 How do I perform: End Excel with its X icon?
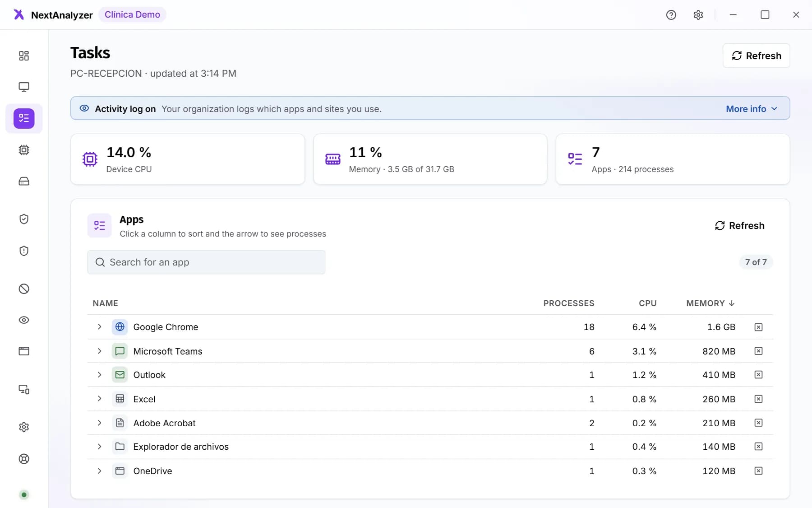click(x=758, y=399)
